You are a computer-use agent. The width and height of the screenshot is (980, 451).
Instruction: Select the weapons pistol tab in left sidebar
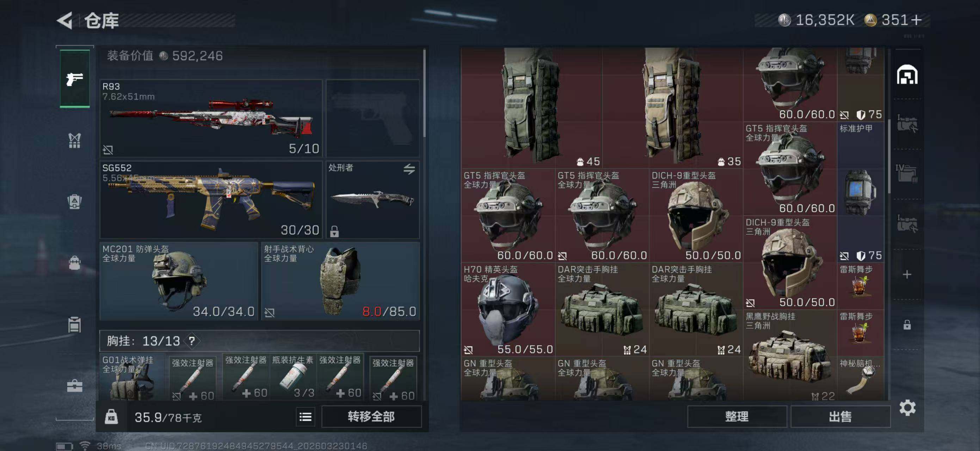pos(75,79)
